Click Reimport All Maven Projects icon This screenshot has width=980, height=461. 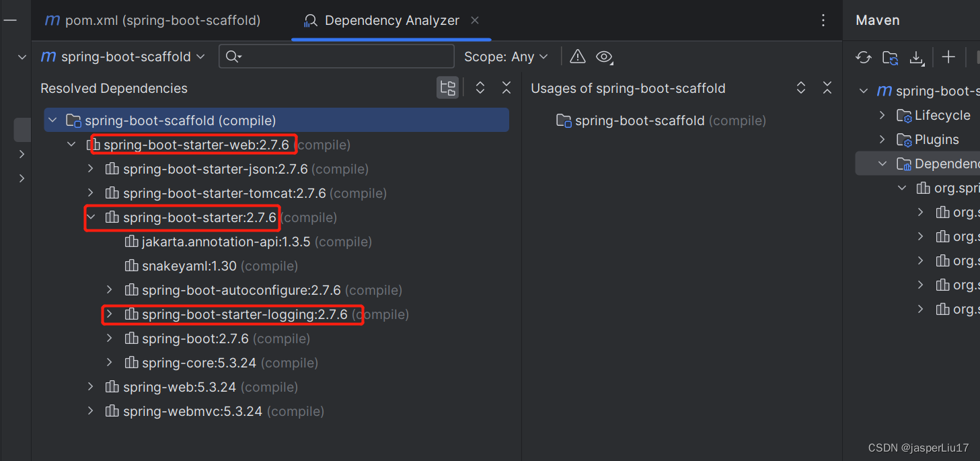(864, 57)
